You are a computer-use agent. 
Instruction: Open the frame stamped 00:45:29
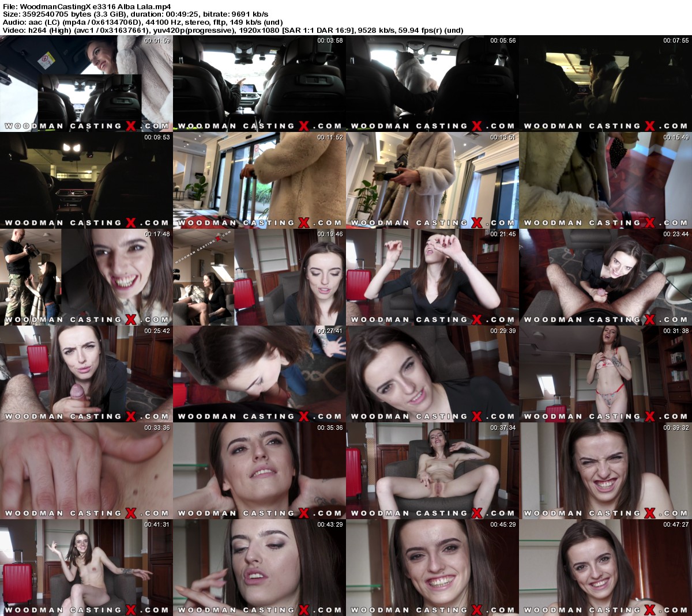(x=432, y=568)
